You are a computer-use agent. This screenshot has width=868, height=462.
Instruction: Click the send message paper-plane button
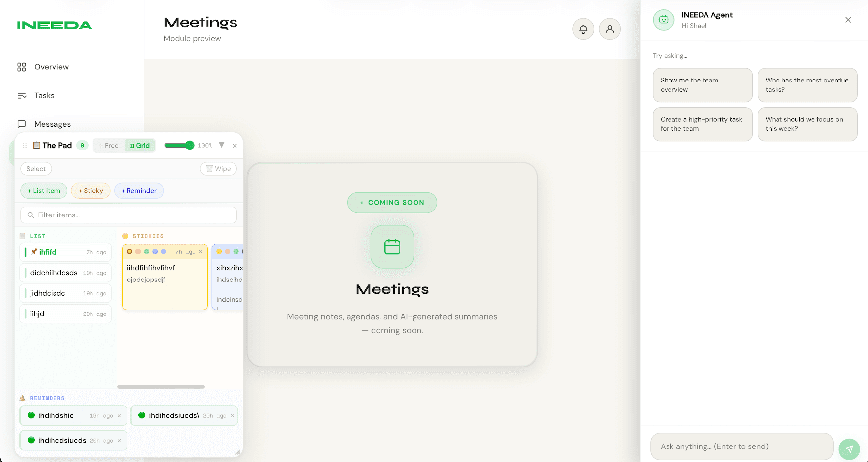[849, 449]
